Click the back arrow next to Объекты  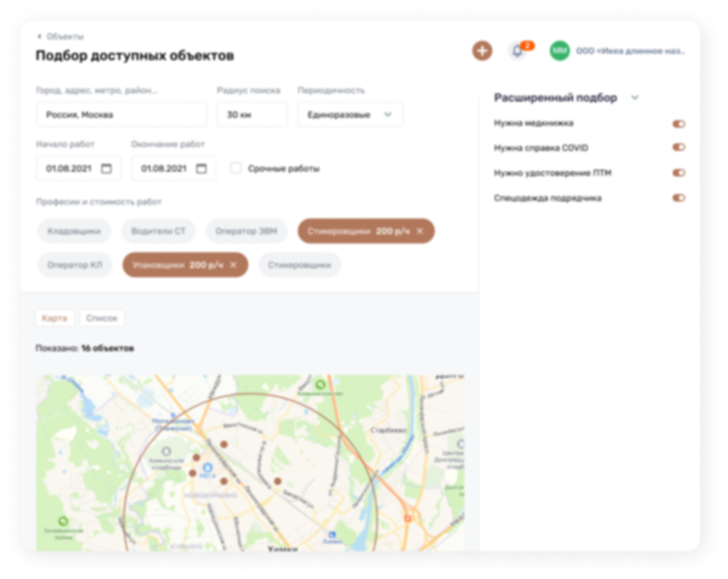39,36
